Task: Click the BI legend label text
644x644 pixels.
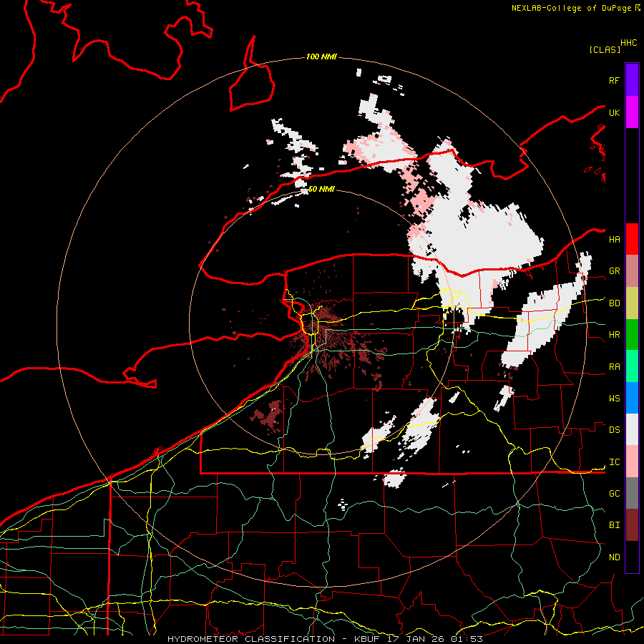Action: pos(614,525)
